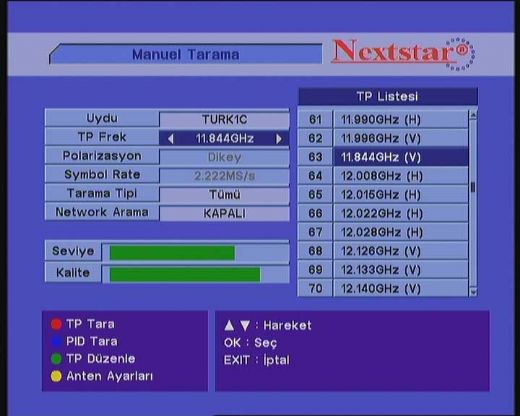The height and width of the screenshot is (416, 520).
Task: Click the yellow Anten Ayarları button icon
Action: (56, 376)
